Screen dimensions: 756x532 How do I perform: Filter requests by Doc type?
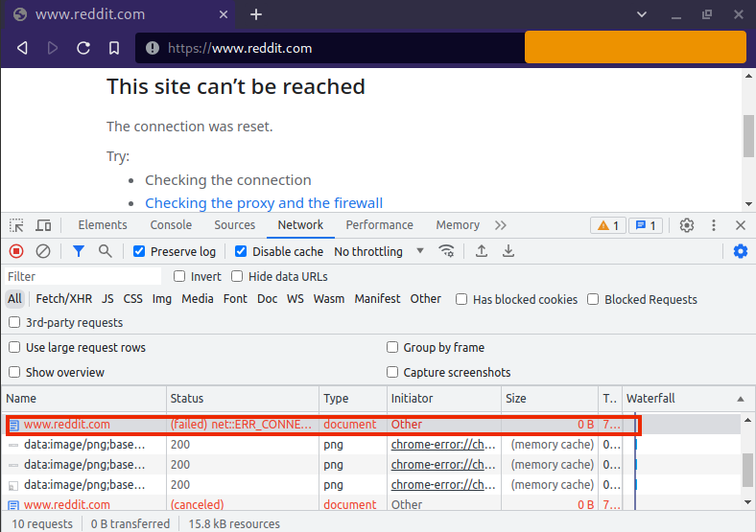point(267,299)
